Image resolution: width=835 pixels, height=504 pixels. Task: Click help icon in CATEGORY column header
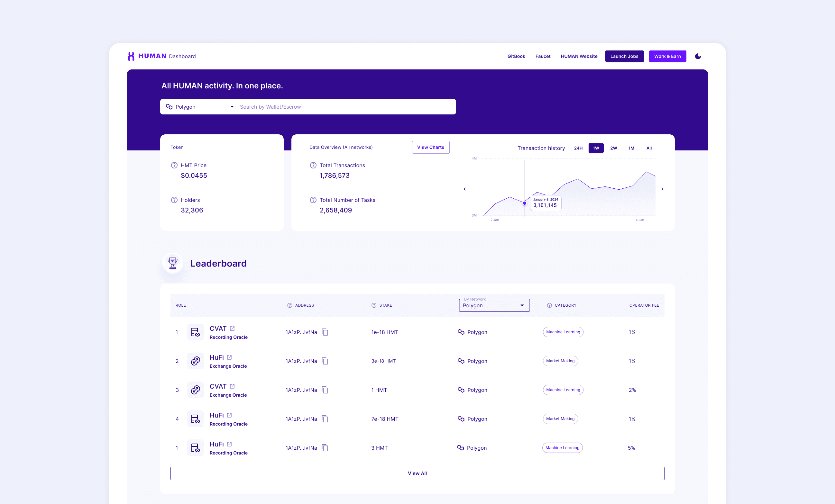tap(549, 305)
